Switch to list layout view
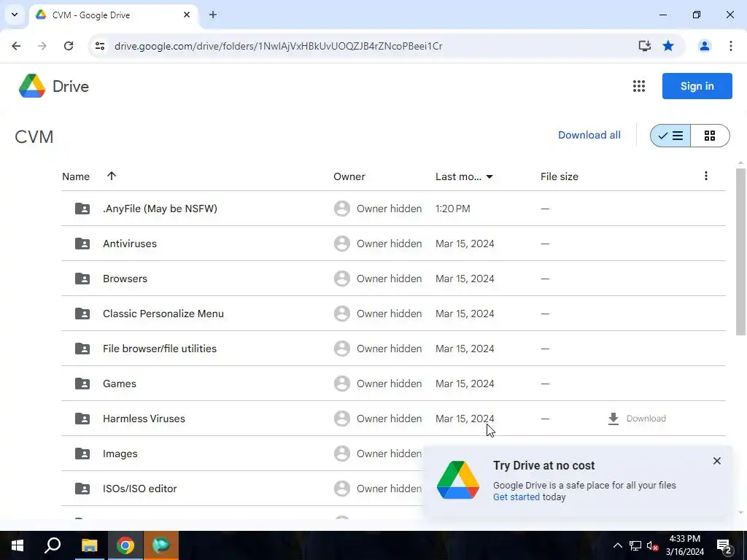Screen dimensions: 747x560 tap(670, 136)
